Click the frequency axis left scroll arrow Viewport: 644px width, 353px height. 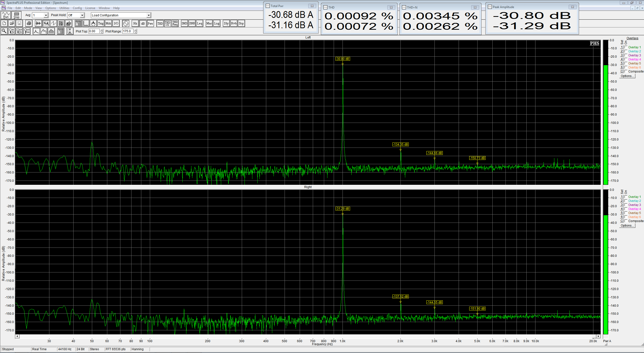point(17,336)
